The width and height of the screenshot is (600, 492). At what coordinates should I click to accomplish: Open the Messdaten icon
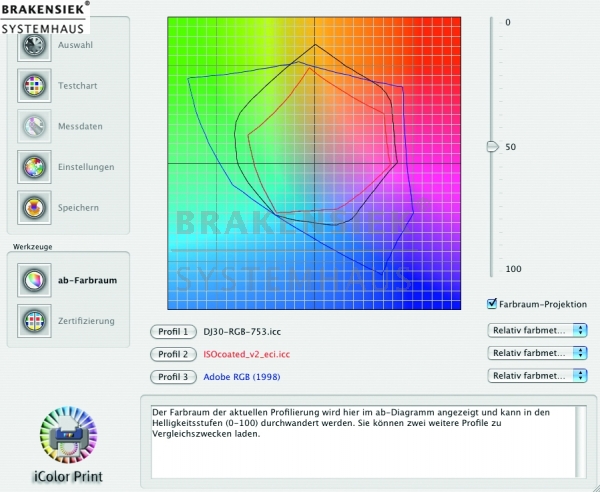pos(34,126)
